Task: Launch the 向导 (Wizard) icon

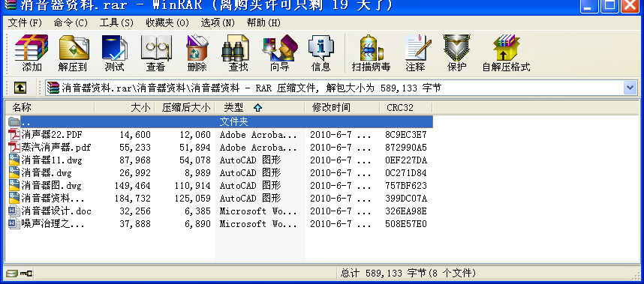Action: click(x=280, y=53)
